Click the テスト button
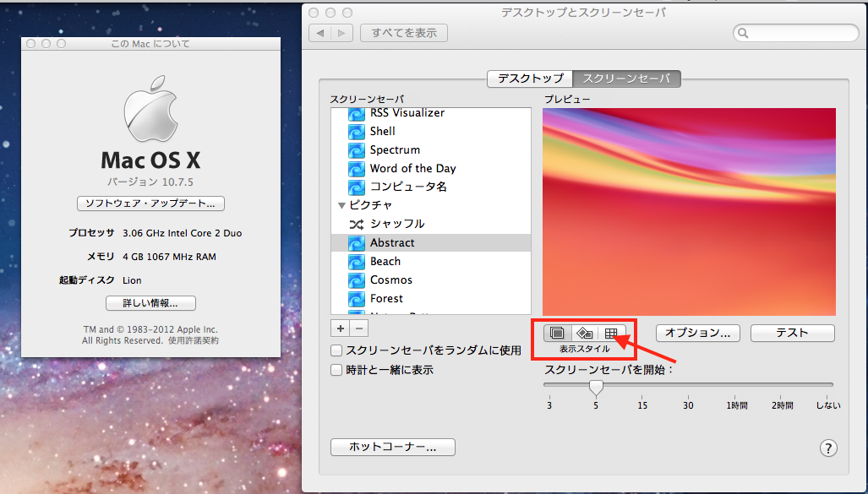Screen dimensions: 868x494 point(792,333)
